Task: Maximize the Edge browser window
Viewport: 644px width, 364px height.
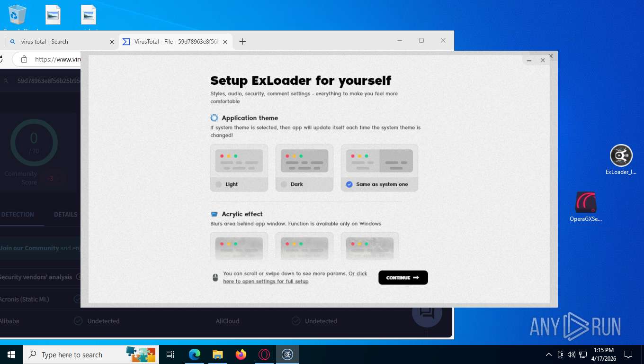Action: click(421, 41)
